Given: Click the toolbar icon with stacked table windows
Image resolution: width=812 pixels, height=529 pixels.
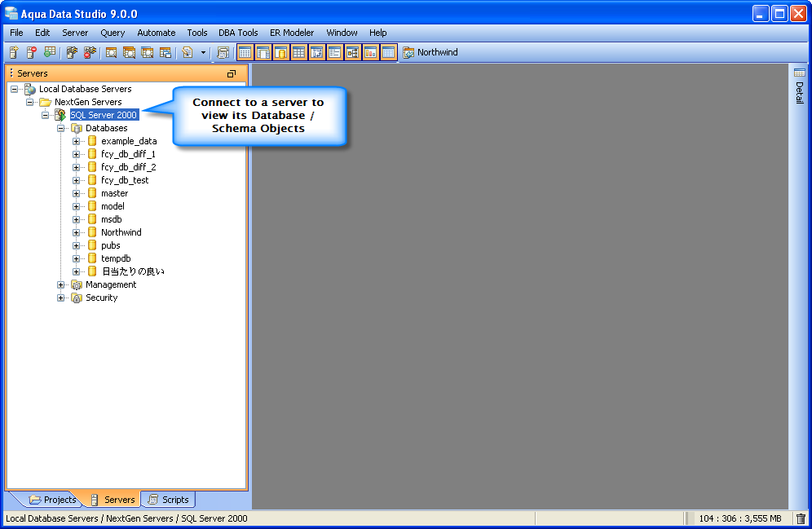Looking at the screenshot, I should click(165, 52).
